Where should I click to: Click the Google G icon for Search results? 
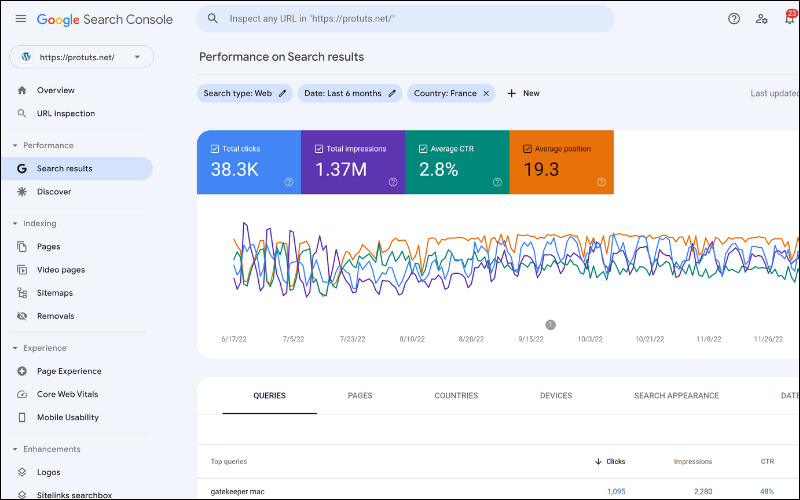(x=22, y=168)
